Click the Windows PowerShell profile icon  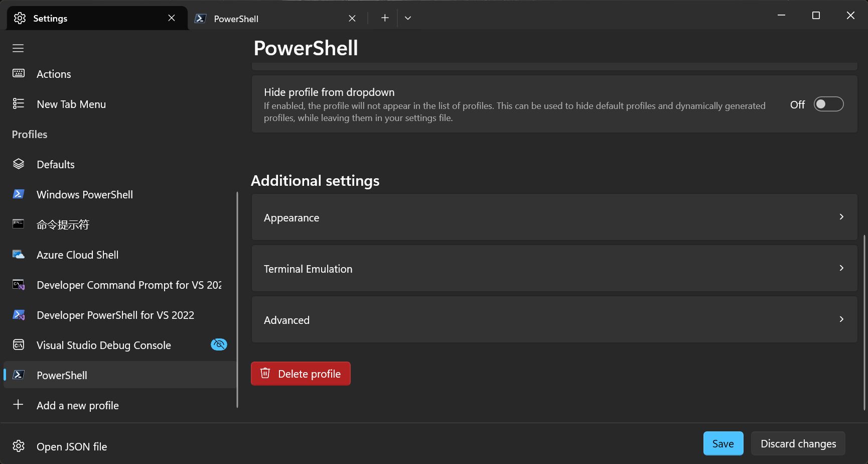[19, 194]
